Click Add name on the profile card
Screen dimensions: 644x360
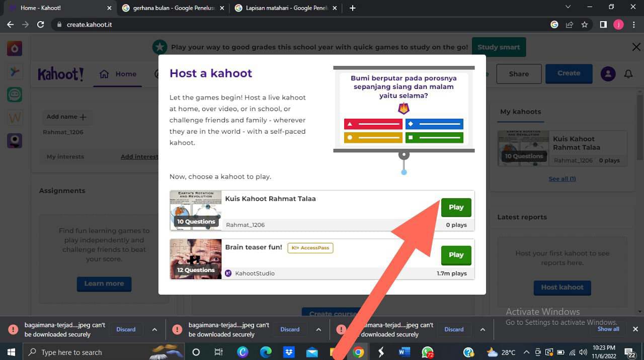(66, 117)
